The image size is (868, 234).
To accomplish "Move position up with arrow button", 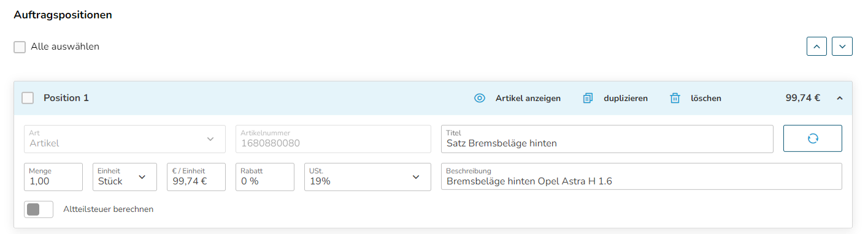I will (x=816, y=47).
